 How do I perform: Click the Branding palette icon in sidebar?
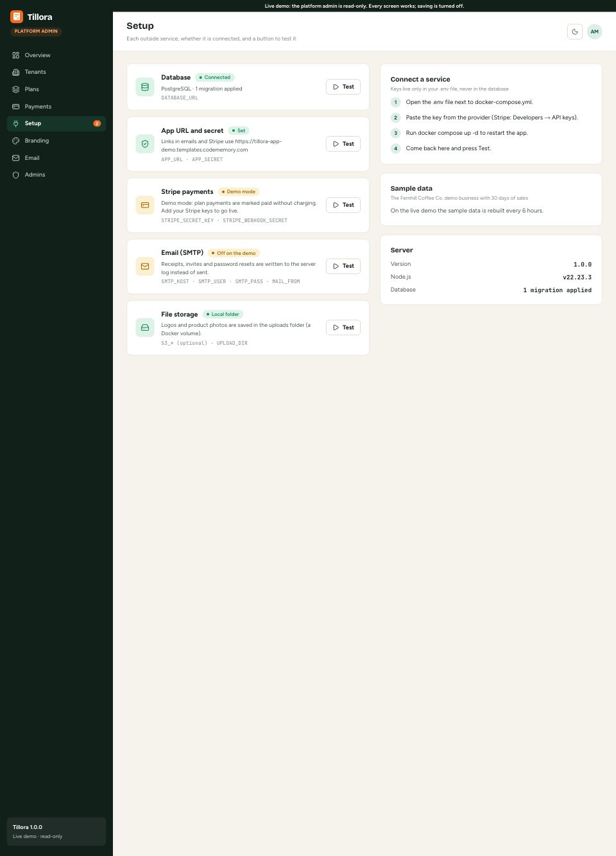(x=16, y=141)
